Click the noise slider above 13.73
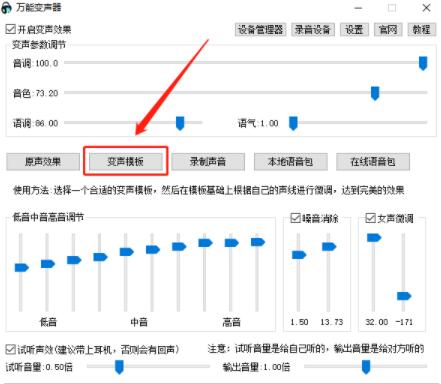 coord(329,247)
